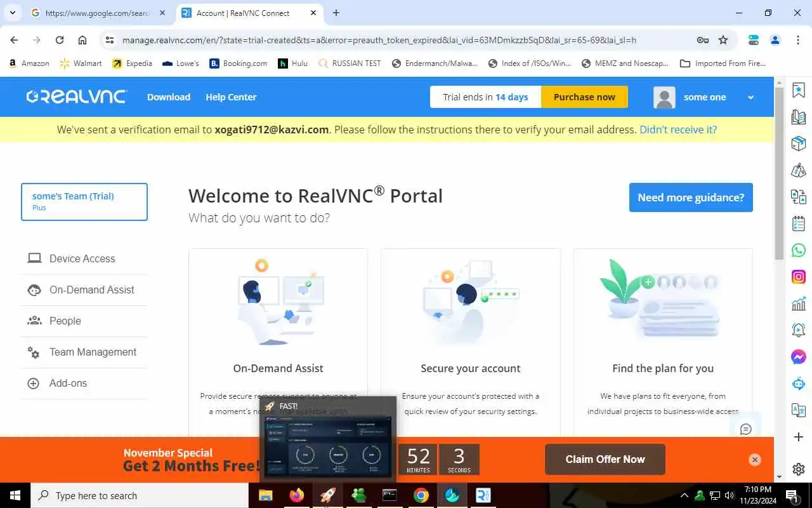
Task: Open the Secure your account card
Action: tap(471, 343)
